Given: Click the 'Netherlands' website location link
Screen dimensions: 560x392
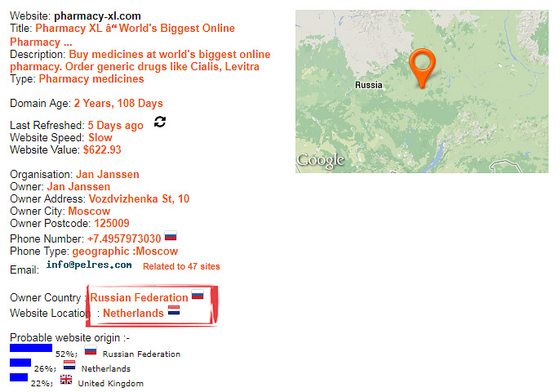Looking at the screenshot, I should (133, 314).
